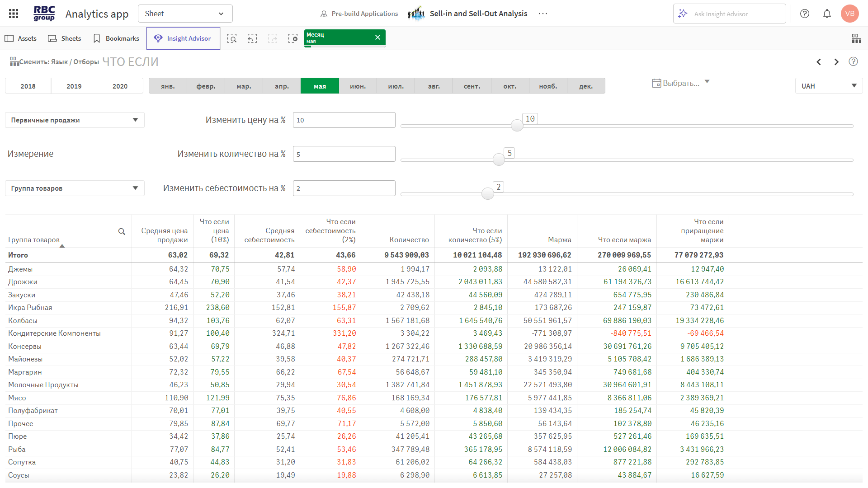Viewport: 868px width, 488px height.
Task: Clear all selections icon
Action: (293, 38)
